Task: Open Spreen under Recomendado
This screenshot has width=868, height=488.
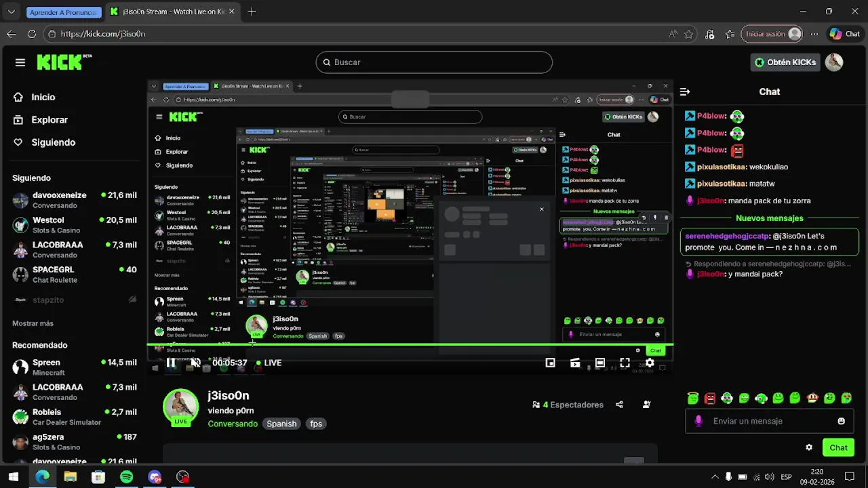Action: [75, 367]
